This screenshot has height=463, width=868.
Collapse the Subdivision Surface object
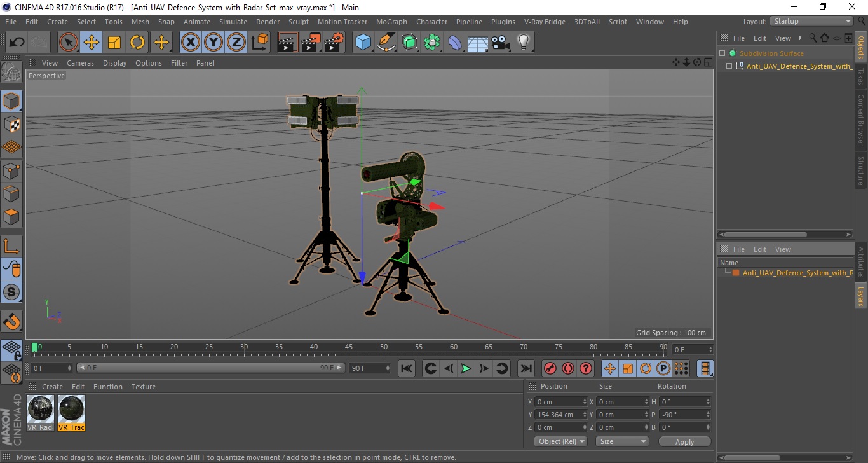[722, 53]
